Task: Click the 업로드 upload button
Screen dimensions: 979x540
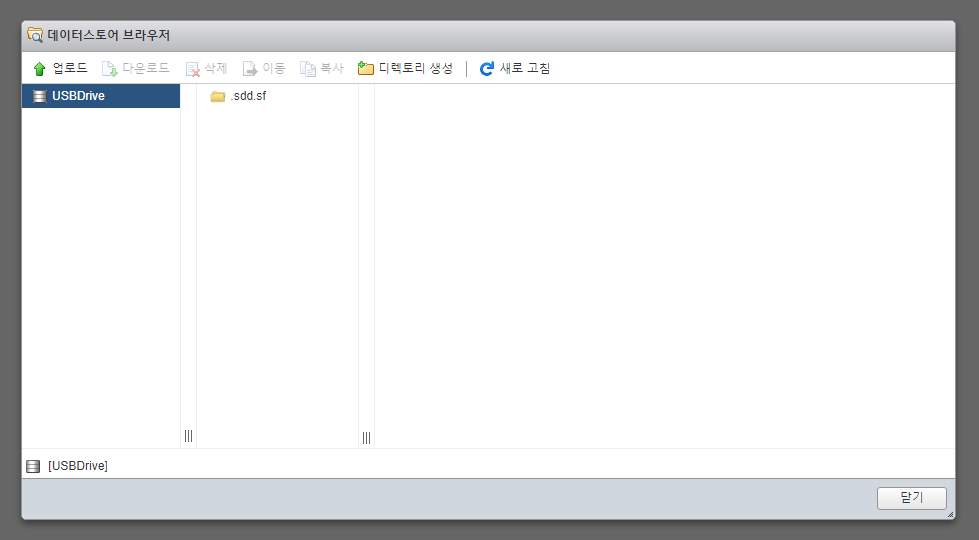Action: pyautogui.click(x=61, y=68)
